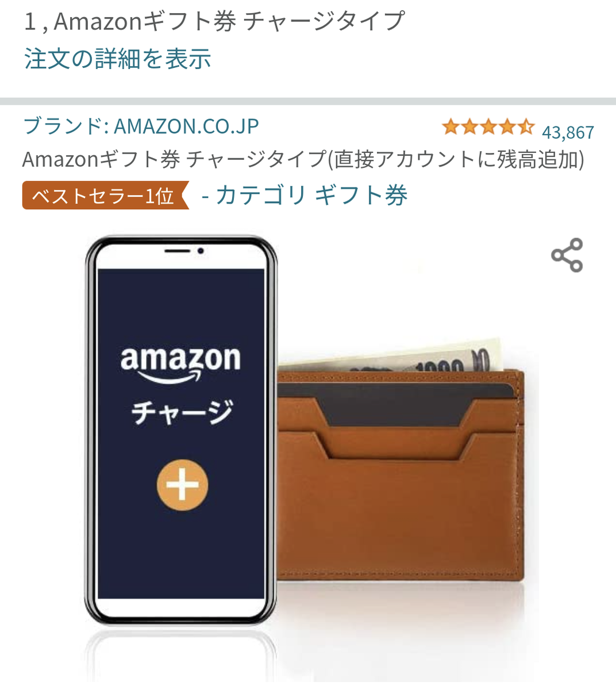The image size is (616, 690).
Task: Select the カテゴリ ギフト券 category link
Action: point(311,195)
